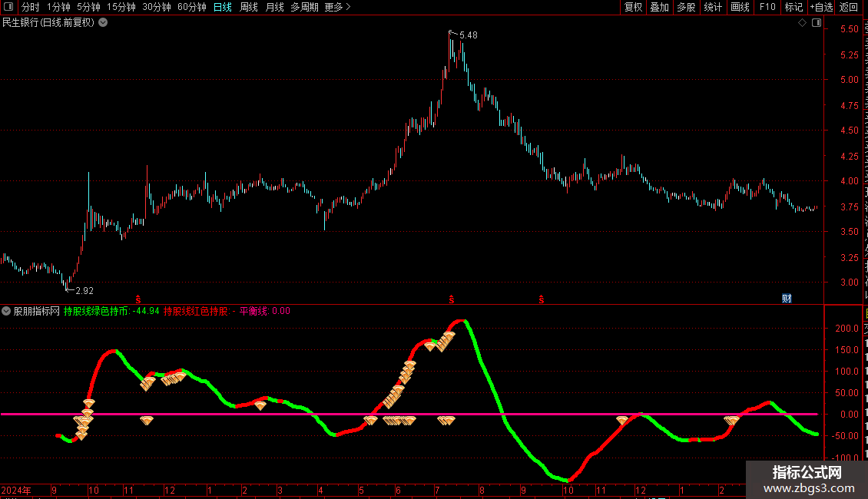The height and width of the screenshot is (499, 868).
Task: Click the red $ marker under July
Action: tap(452, 299)
